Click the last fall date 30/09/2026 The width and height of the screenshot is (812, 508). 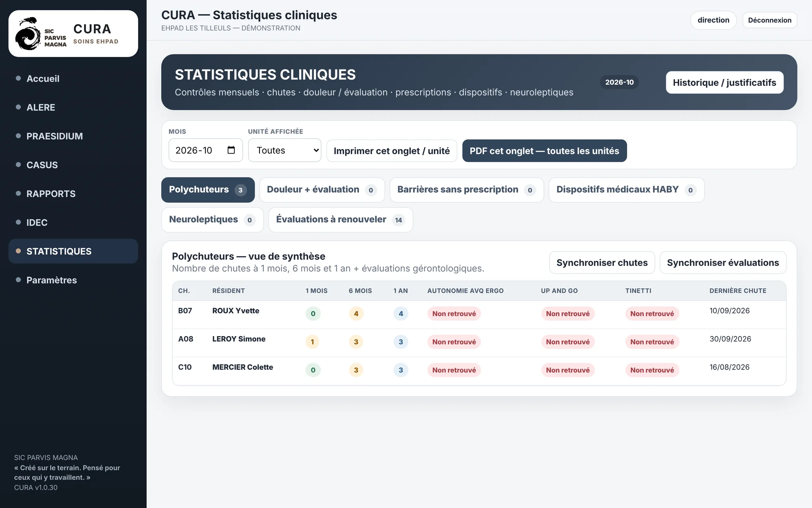730,339
